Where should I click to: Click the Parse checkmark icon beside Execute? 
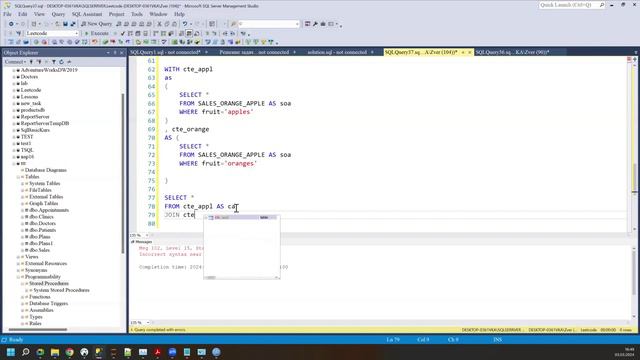(x=123, y=33)
